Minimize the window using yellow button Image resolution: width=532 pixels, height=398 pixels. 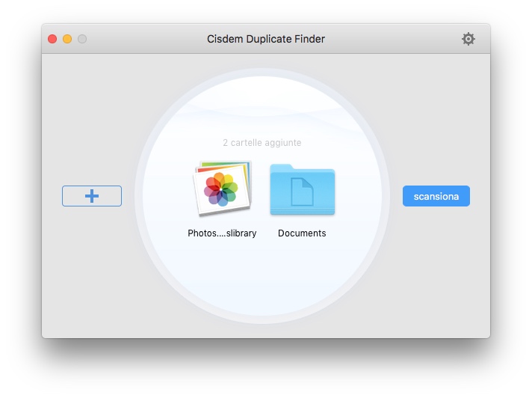[67, 39]
